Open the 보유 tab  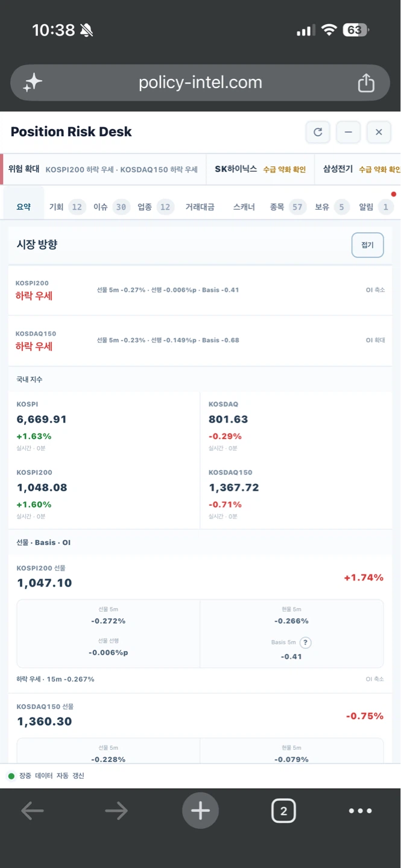[x=332, y=207]
